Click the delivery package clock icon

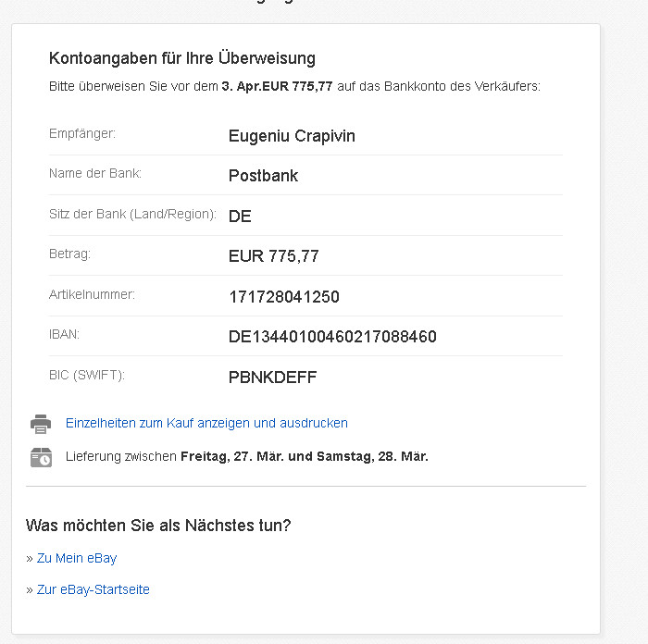coord(41,457)
